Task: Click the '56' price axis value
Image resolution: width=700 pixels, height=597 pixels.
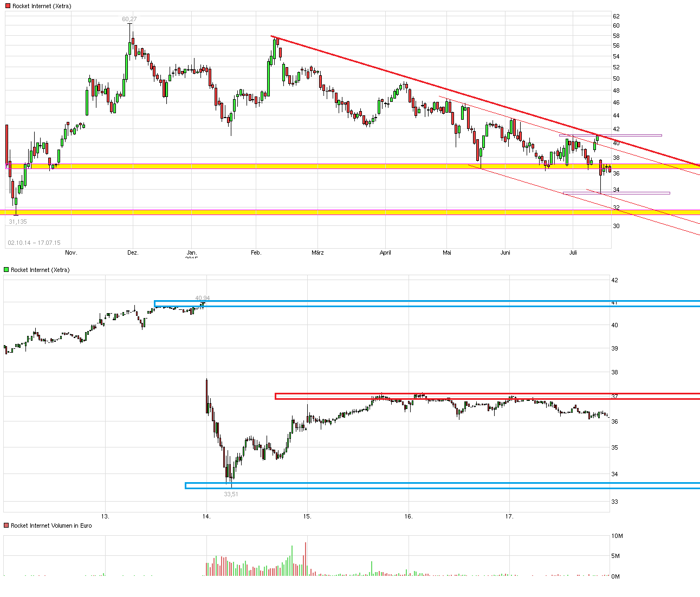Action: point(616,46)
